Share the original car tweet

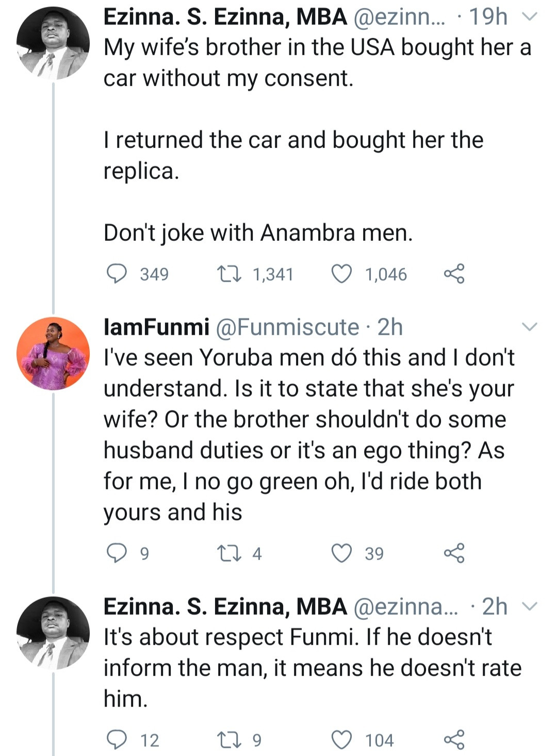pyautogui.click(x=454, y=273)
